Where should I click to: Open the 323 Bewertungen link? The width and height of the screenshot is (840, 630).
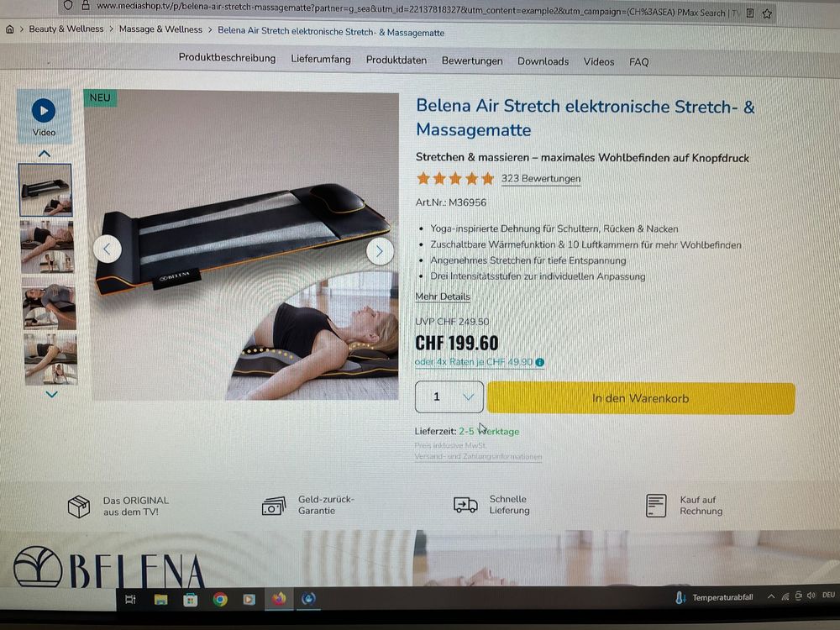click(540, 178)
